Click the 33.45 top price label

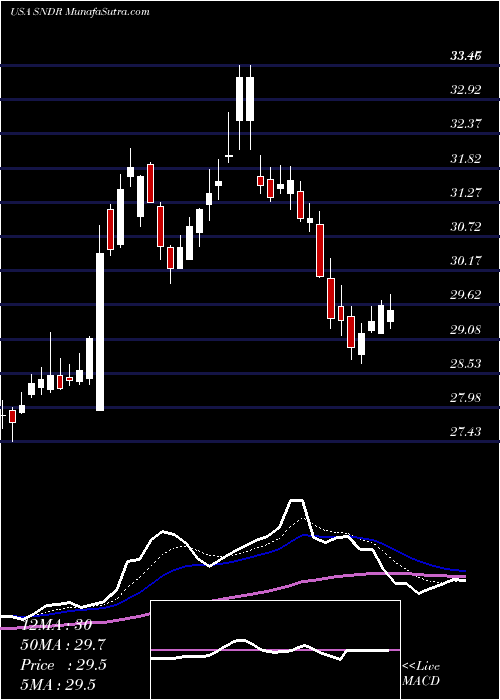click(466, 56)
